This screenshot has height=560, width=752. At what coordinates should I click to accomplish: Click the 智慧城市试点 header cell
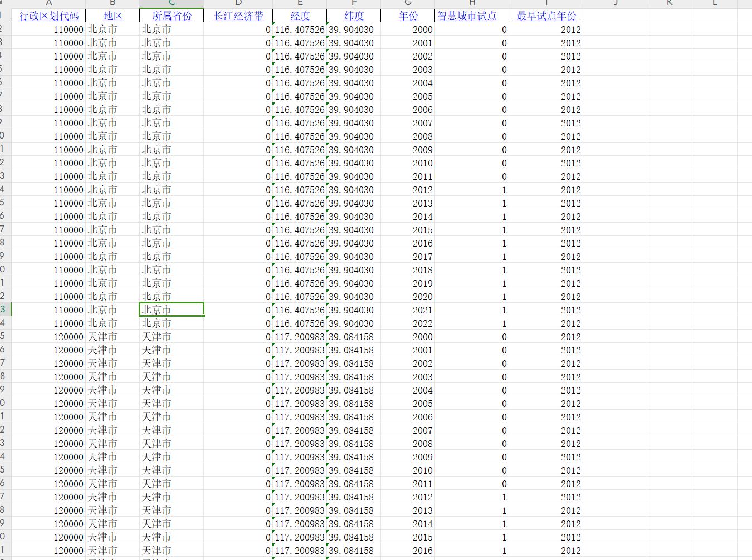click(472, 16)
